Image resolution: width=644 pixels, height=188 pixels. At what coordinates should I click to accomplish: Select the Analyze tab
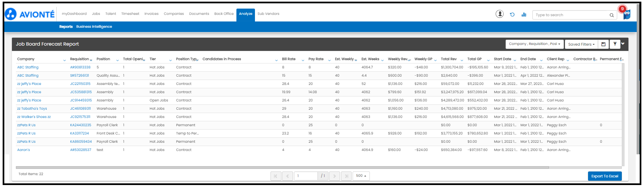coord(246,15)
